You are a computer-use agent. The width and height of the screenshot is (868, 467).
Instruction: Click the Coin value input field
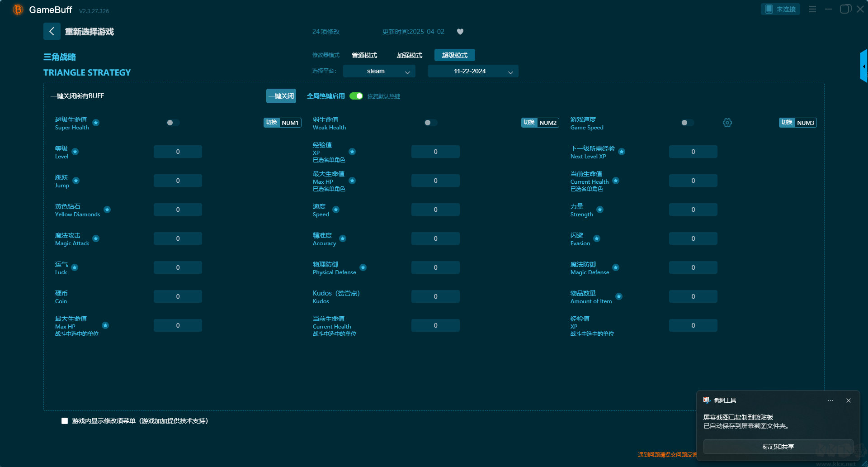pyautogui.click(x=178, y=296)
